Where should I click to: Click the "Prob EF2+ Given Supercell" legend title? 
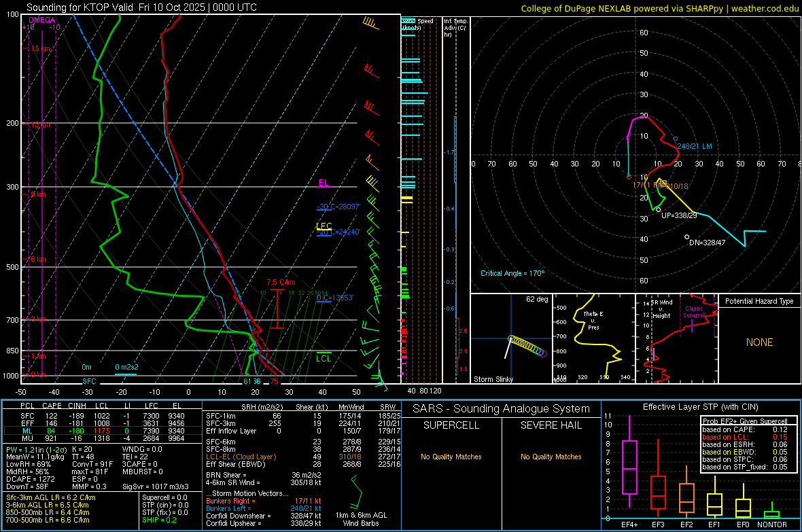(x=745, y=421)
